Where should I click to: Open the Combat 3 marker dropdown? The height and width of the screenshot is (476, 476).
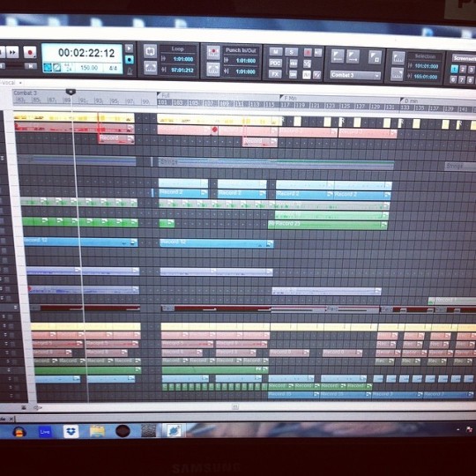click(355, 75)
